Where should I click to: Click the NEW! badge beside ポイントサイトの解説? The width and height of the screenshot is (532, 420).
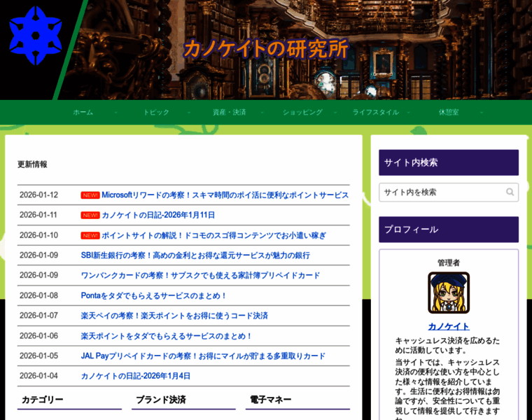click(x=90, y=235)
